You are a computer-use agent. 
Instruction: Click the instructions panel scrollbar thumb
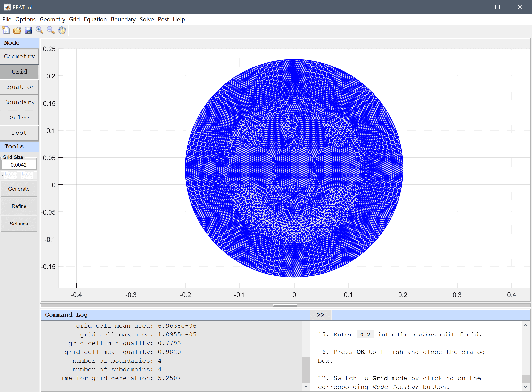[526, 379]
